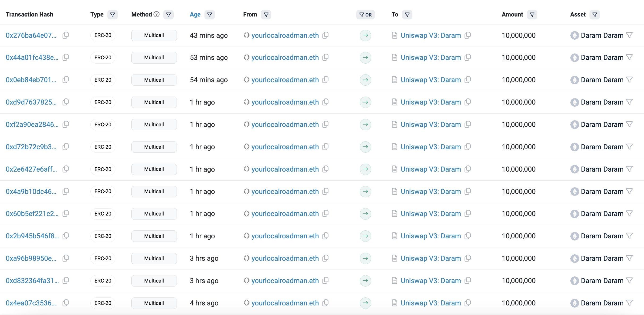The height and width of the screenshot is (315, 644).
Task: Toggle the OR filter between From and To
Action: [x=365, y=15]
